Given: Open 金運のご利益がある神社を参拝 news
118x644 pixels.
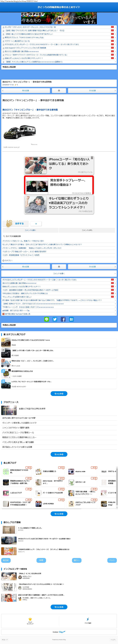Looking at the screenshot, I should tap(32, 408).
